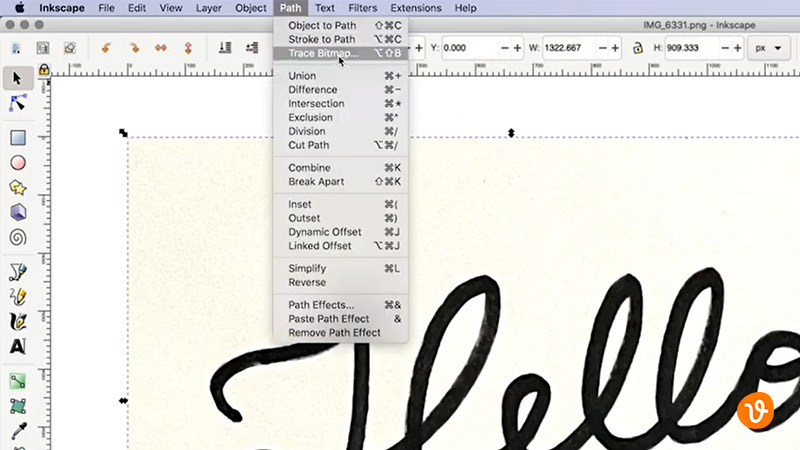Select the Dropper color picker tool
The width and height of the screenshot is (800, 450).
pos(18,431)
